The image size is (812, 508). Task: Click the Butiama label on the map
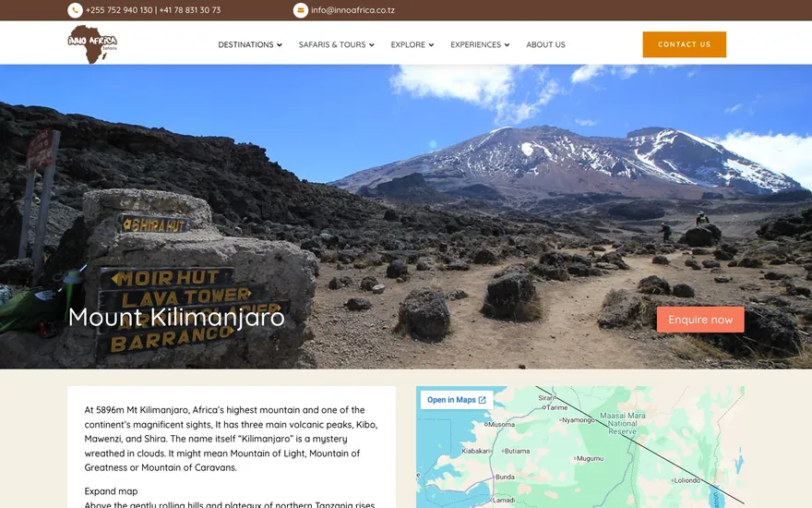pos(517,451)
